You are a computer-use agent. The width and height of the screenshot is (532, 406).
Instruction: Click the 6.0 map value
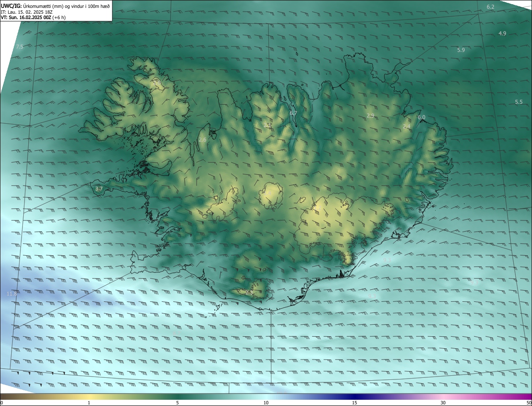pos(421,117)
